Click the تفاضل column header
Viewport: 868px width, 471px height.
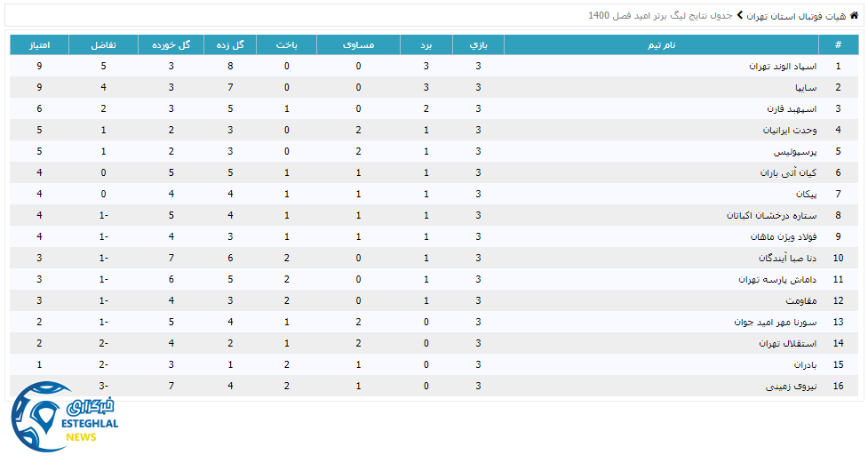104,44
